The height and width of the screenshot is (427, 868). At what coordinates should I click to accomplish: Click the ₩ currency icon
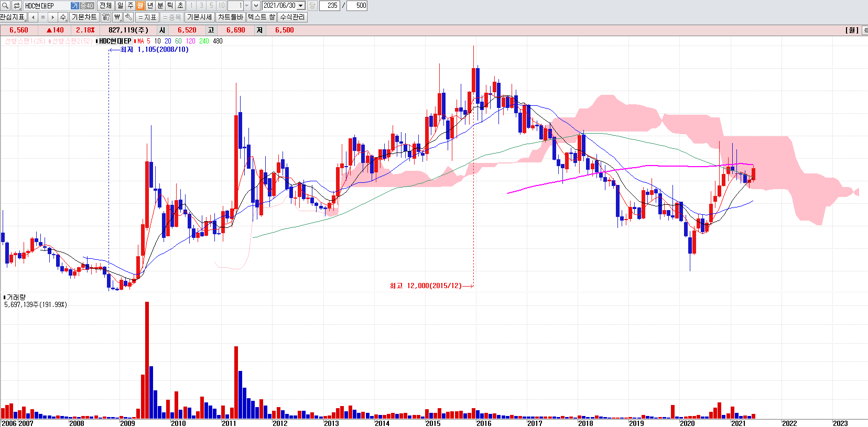tap(117, 17)
